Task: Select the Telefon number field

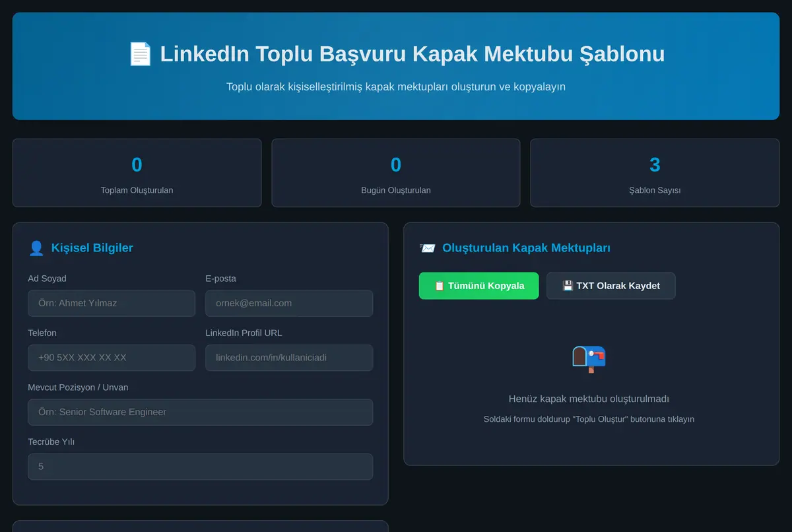Action: (112, 358)
